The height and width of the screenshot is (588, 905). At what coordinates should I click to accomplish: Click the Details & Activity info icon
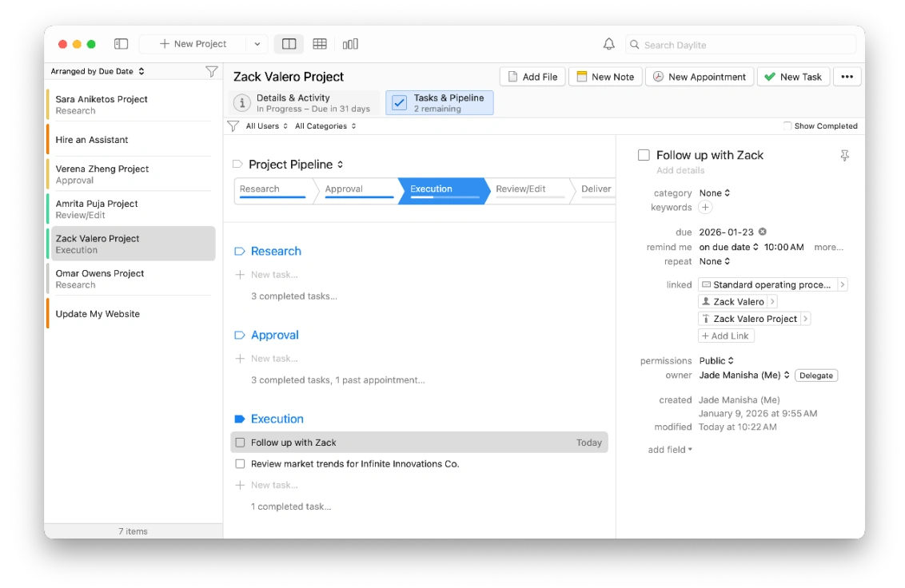(241, 103)
